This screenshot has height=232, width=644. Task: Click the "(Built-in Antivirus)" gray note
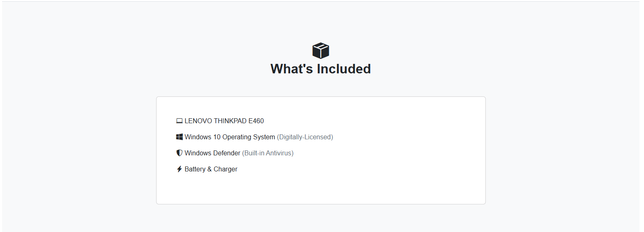(268, 153)
